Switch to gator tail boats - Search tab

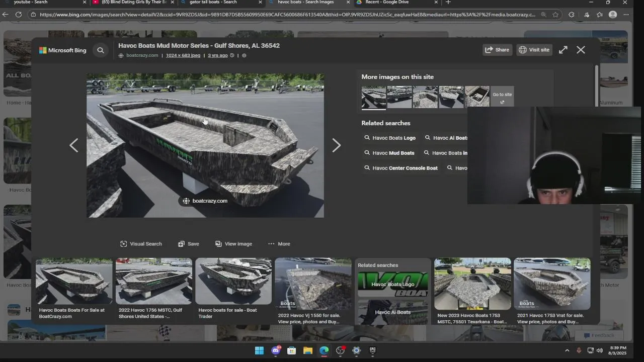(x=221, y=3)
